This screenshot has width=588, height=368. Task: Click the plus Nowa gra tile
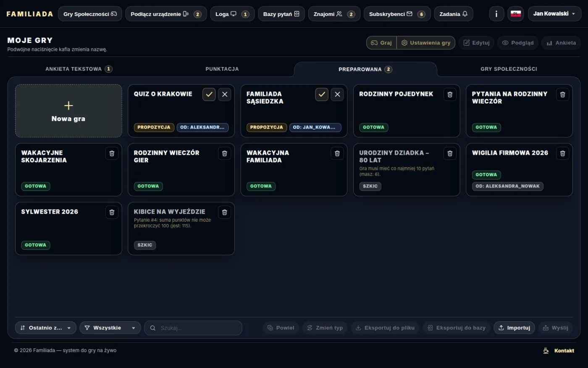tap(68, 111)
